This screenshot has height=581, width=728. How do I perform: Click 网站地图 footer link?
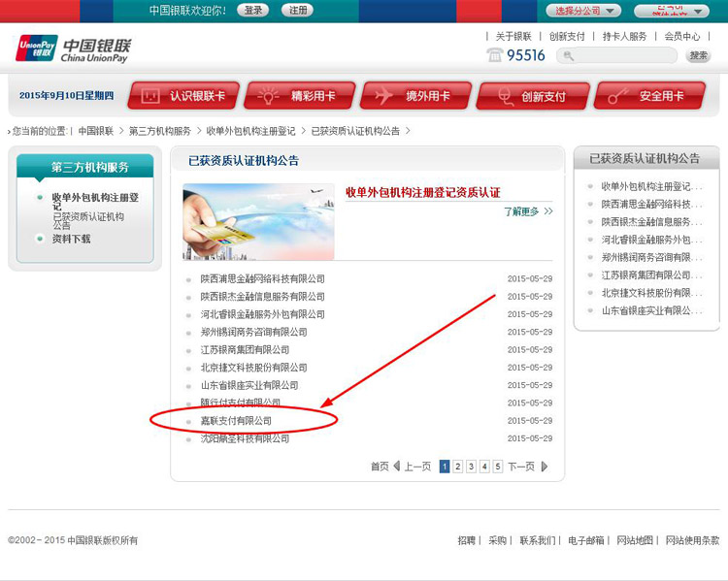click(x=635, y=540)
